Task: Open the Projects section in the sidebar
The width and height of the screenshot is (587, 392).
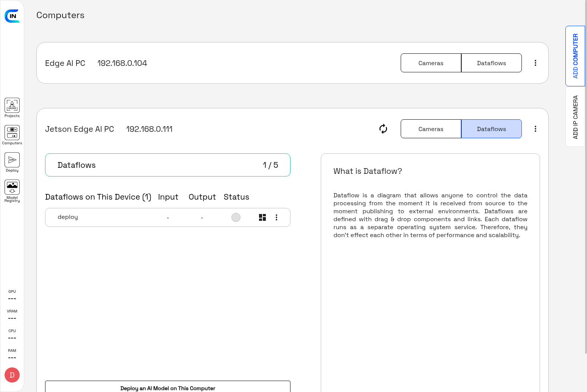Action: click(12, 107)
